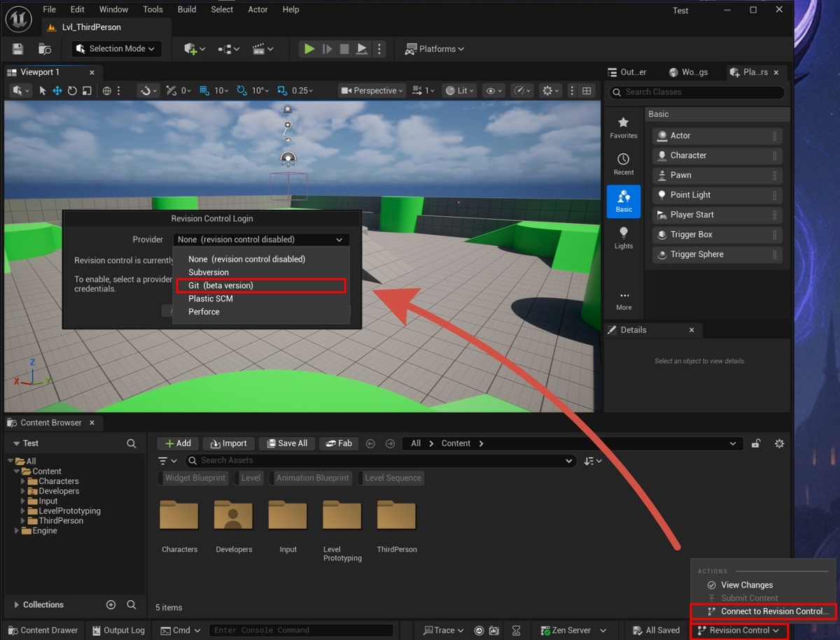Viewport: 840px width, 640px height.
Task: Expand the Engine folder in tree
Action: (x=17, y=531)
